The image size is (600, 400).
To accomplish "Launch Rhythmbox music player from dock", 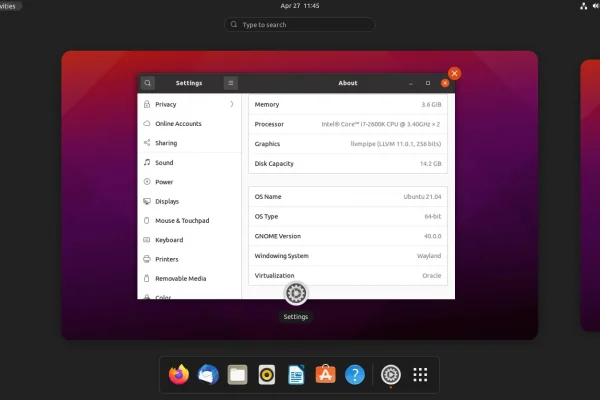I will coord(267,374).
